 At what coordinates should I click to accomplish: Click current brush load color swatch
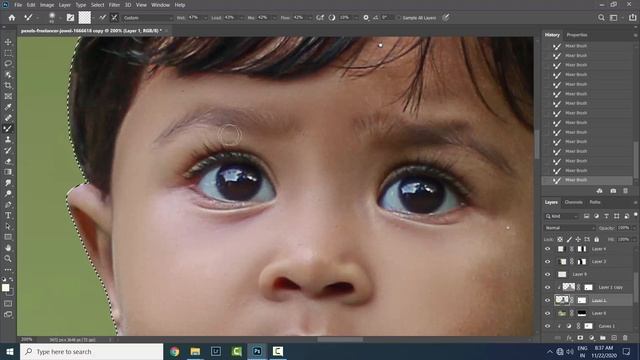coord(84,18)
